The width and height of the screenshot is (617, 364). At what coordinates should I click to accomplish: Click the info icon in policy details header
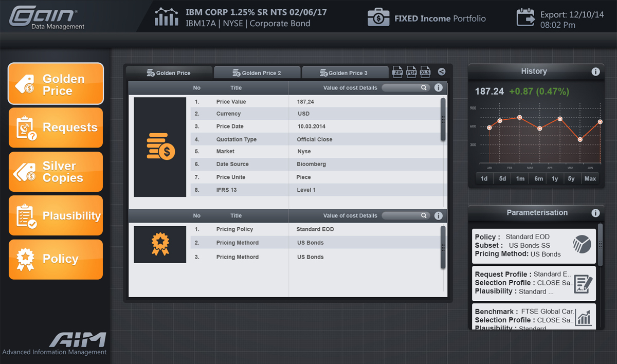tap(439, 216)
